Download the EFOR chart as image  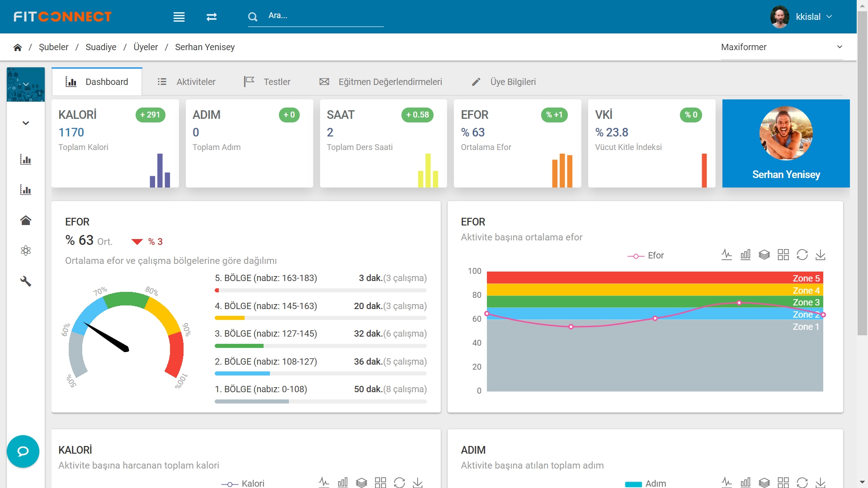coord(821,255)
